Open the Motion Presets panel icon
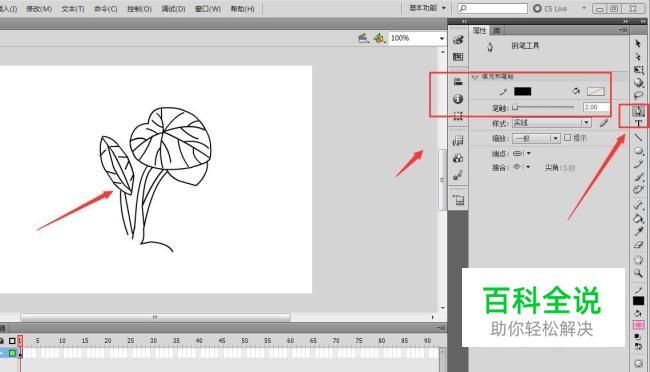The height and width of the screenshot is (372, 650). pos(458,176)
